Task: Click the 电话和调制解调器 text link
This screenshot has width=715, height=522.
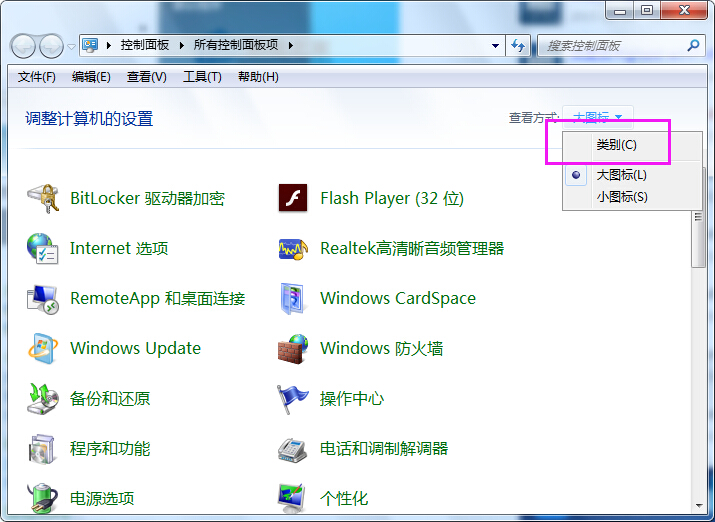Action: (x=384, y=449)
